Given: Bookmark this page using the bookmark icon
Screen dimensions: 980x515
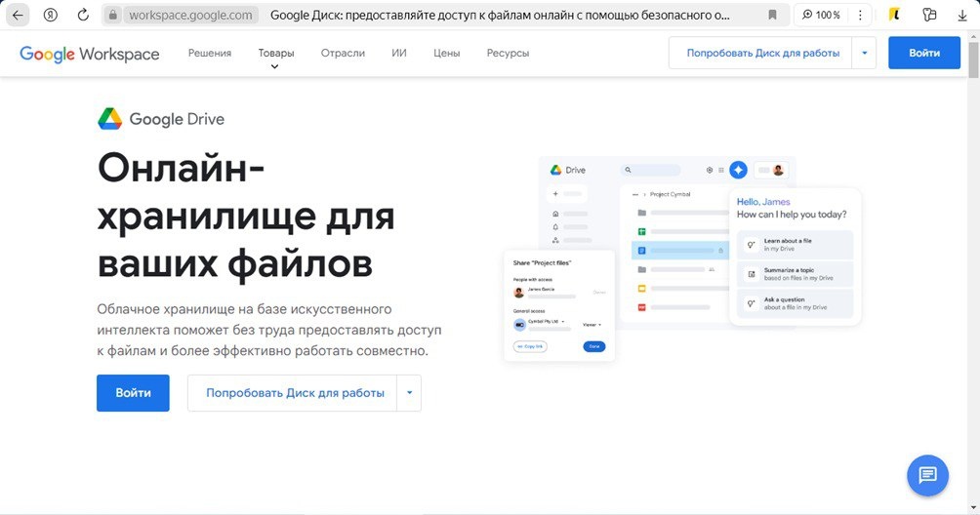Looking at the screenshot, I should coord(772,15).
